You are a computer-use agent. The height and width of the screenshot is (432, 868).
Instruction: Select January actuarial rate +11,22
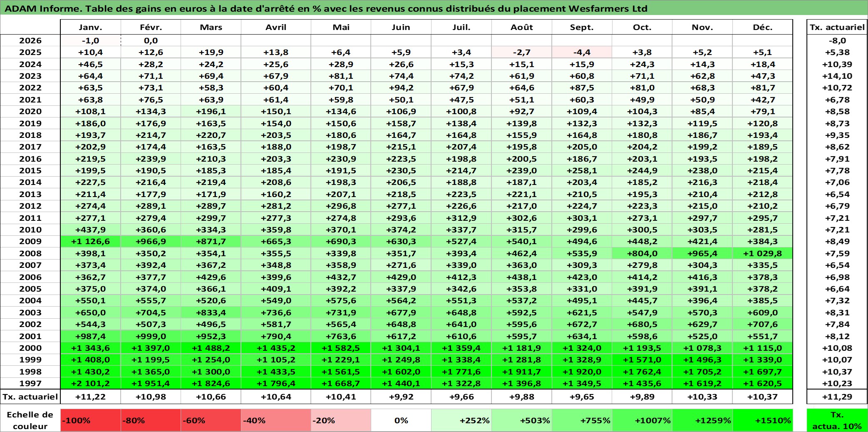point(91,397)
